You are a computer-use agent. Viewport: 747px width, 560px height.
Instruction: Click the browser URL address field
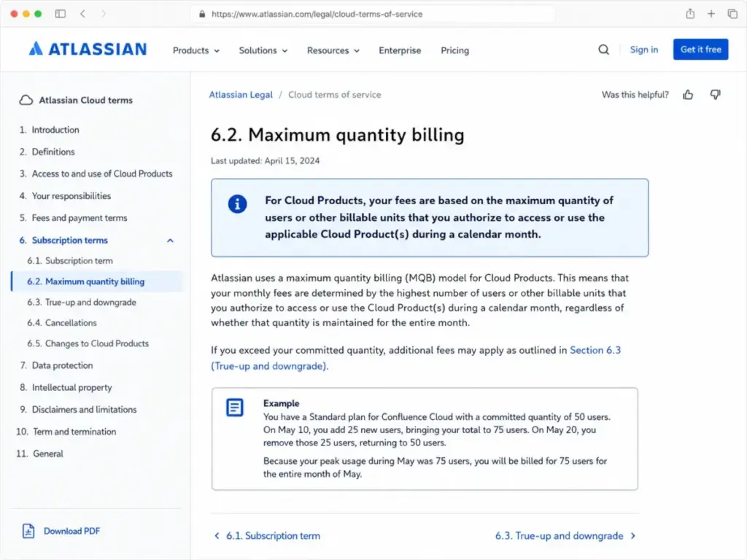pyautogui.click(x=373, y=15)
